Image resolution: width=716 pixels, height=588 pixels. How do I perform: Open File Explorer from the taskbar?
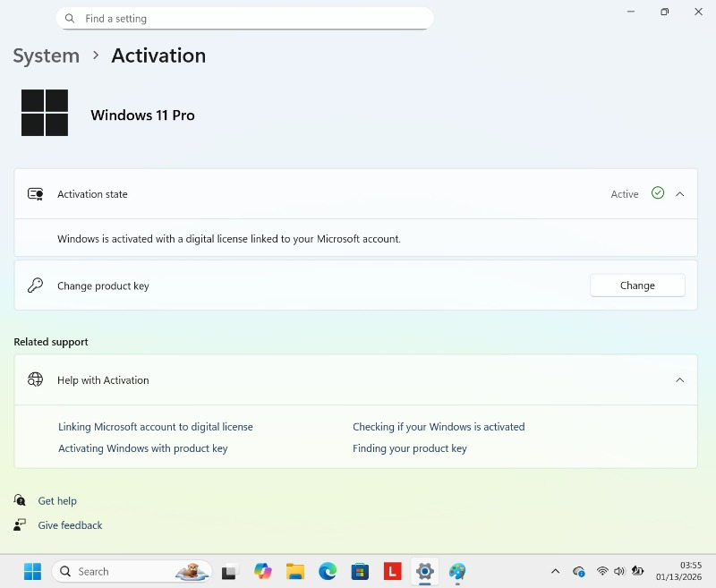point(295,571)
